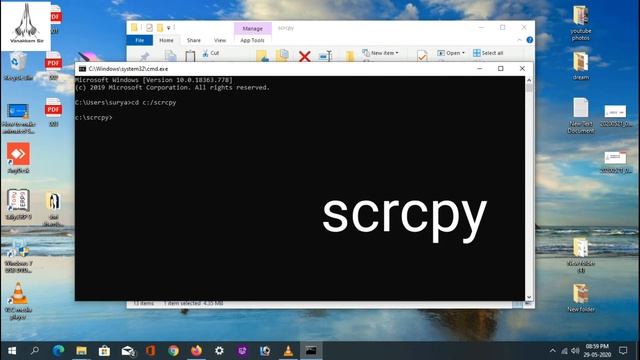The image size is (640, 360).
Task: Open VLC from the taskbar
Action: coord(288,351)
